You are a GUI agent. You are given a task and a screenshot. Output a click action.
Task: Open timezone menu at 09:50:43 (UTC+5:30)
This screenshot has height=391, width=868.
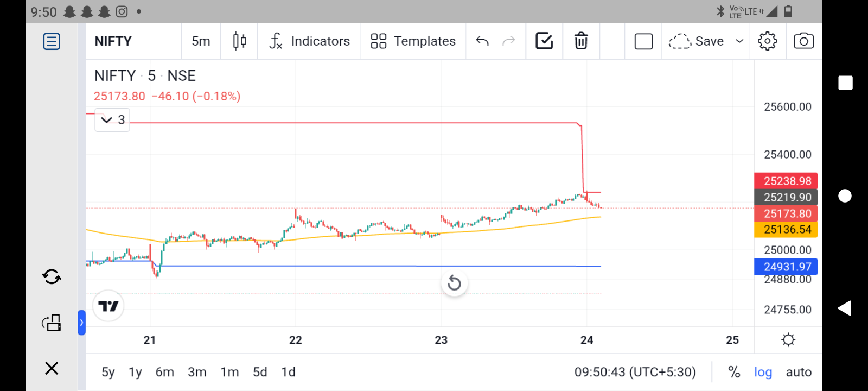click(x=635, y=372)
